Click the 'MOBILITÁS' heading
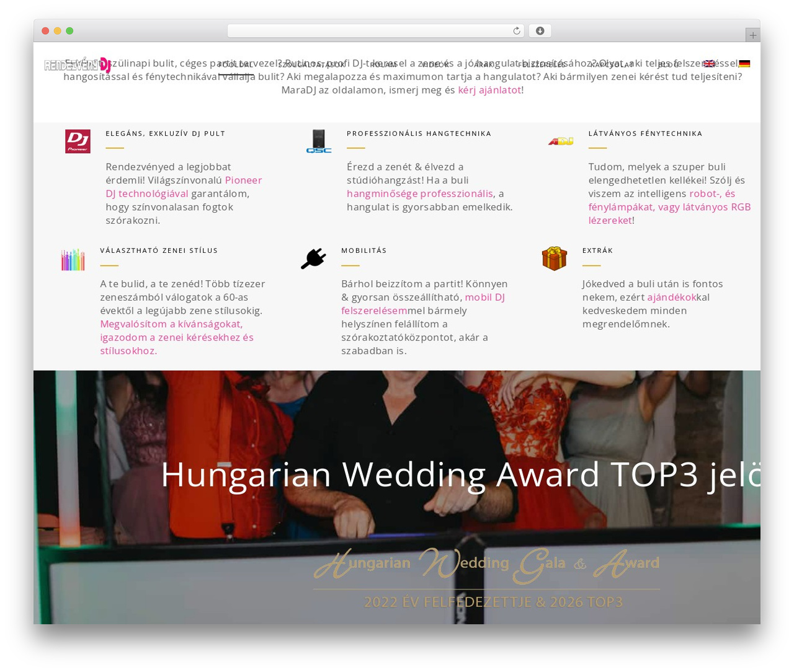Viewport: 794px width, 672px height. coord(364,250)
